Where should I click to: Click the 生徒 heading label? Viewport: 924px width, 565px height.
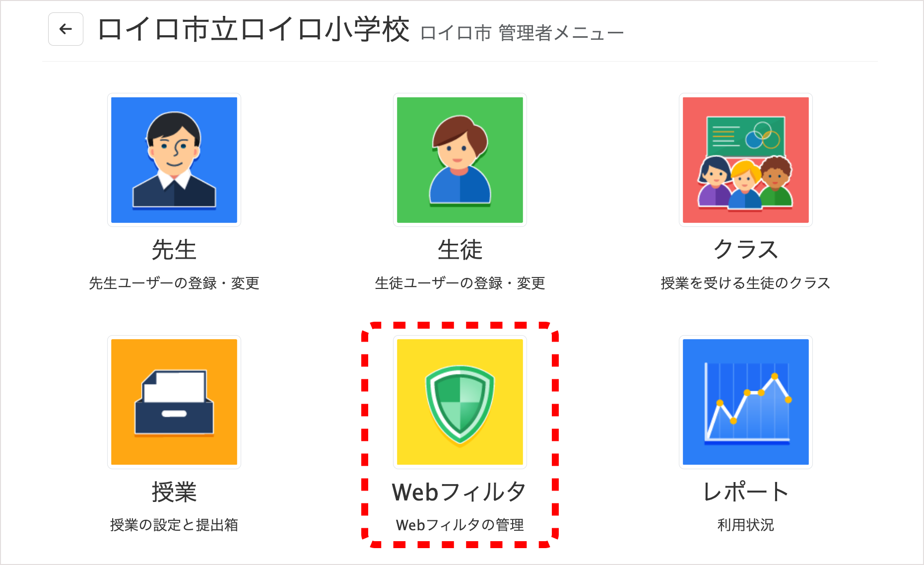click(x=460, y=249)
